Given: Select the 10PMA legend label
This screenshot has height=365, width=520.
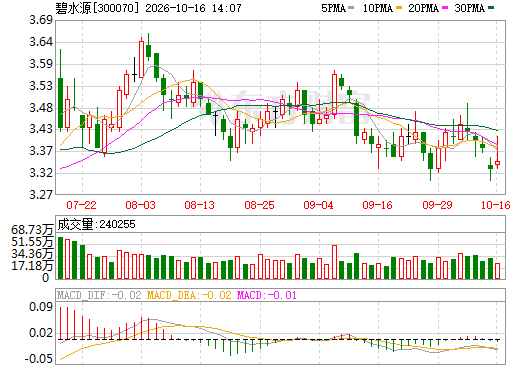Looking at the screenshot, I should pyautogui.click(x=378, y=8).
